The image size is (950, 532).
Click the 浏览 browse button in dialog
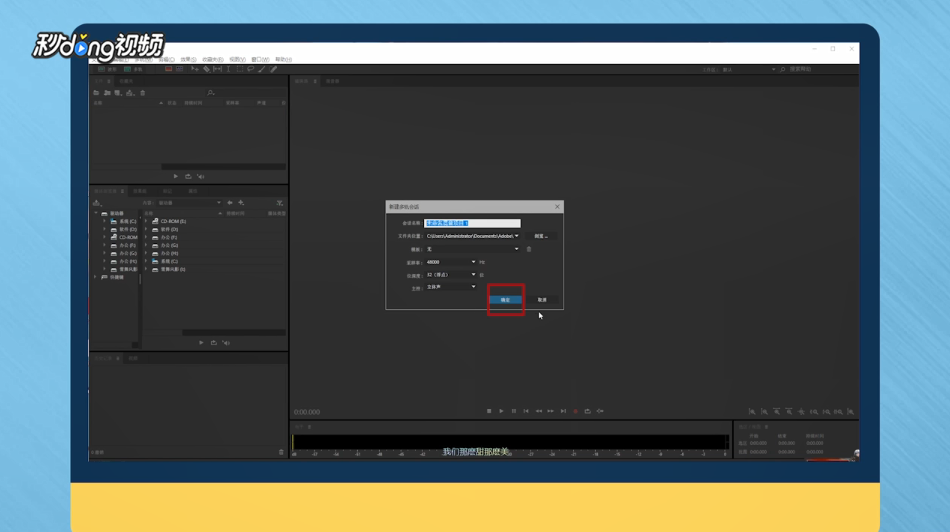coord(541,236)
